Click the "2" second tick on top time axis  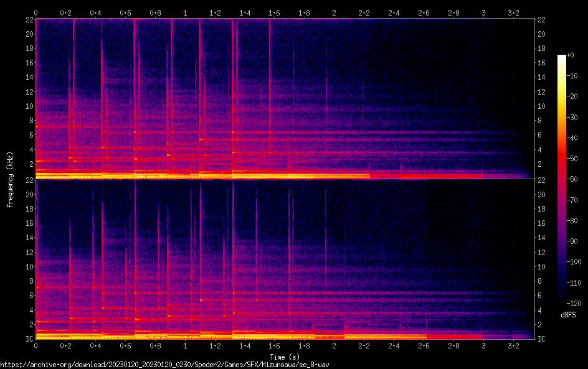coord(334,12)
